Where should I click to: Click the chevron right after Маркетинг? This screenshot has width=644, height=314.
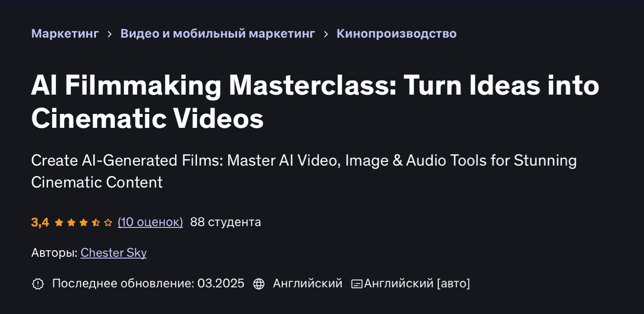(109, 34)
